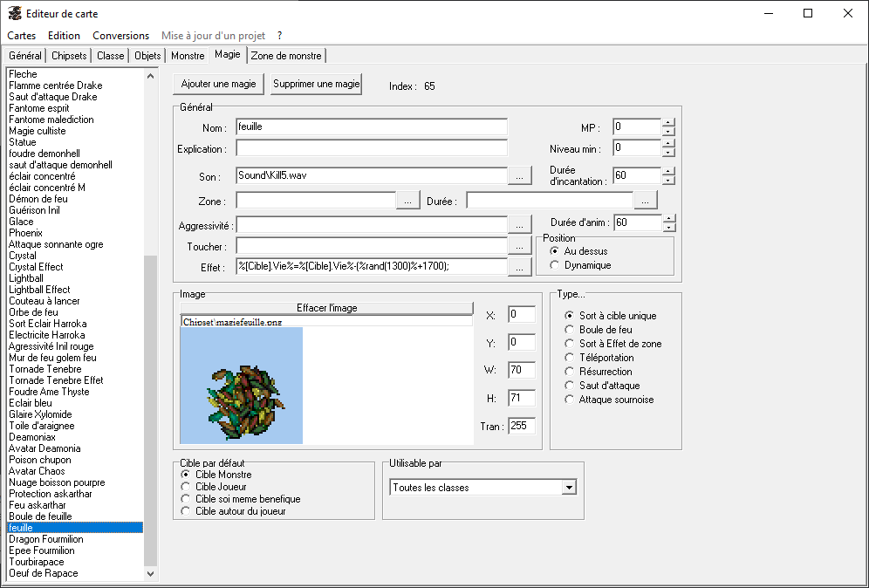
Task: Click the Effet field browse button
Action: (x=519, y=269)
